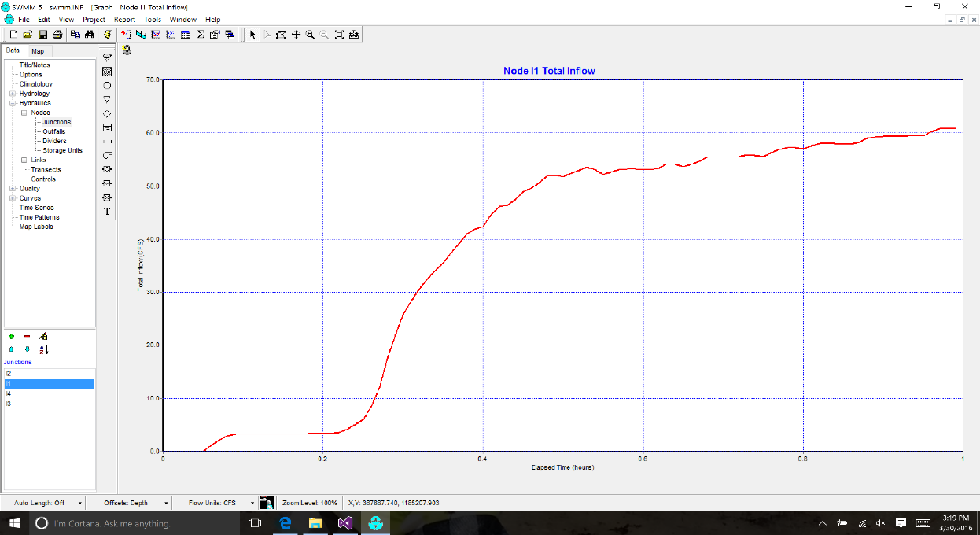The image size is (980, 535).
Task: Open the Flow Units CFS dropdown
Action: tap(252, 503)
